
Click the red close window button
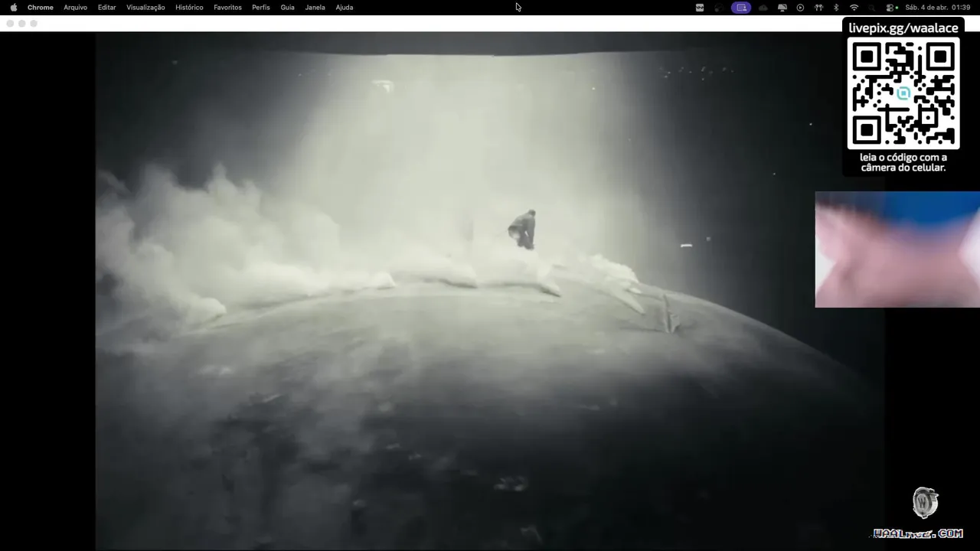click(10, 24)
